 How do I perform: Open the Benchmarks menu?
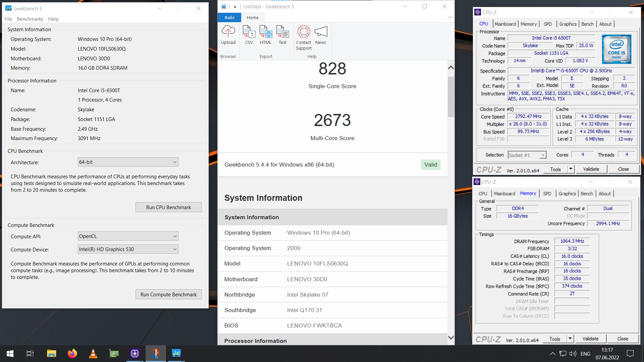click(x=30, y=19)
